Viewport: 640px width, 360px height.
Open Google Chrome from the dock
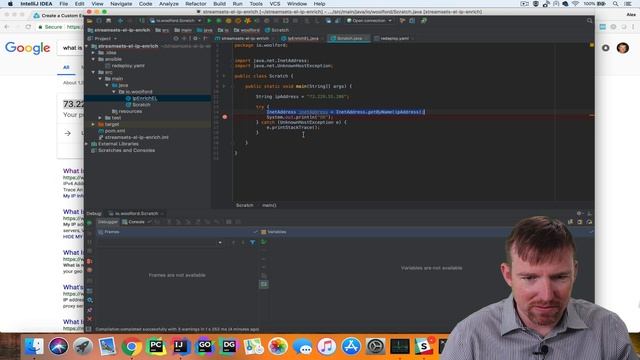point(131,347)
